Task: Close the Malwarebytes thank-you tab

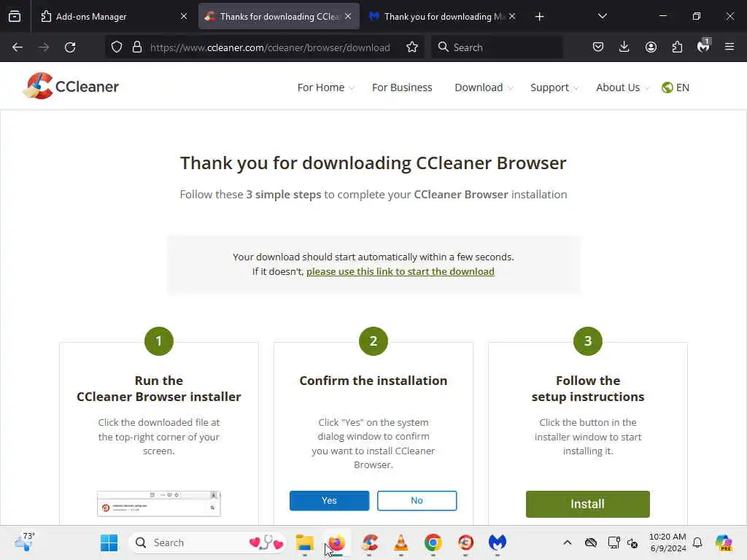Action: tap(512, 17)
